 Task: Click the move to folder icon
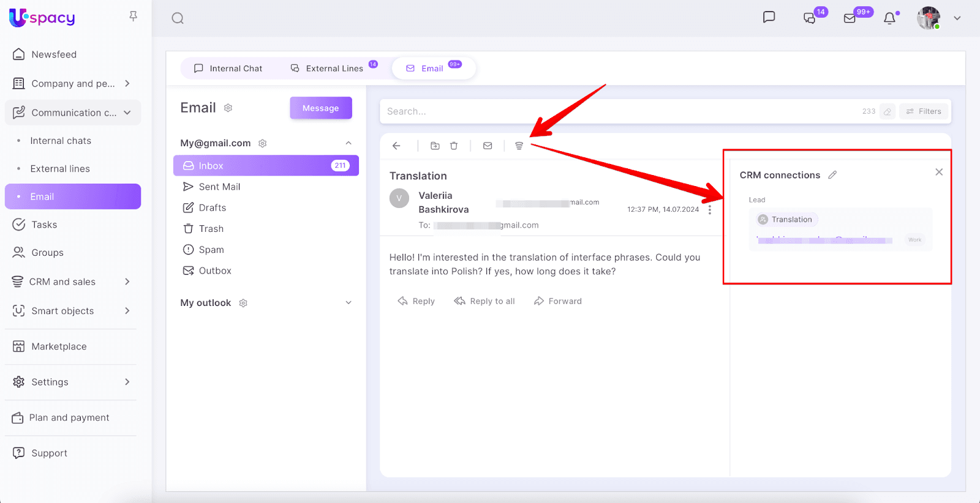coord(435,146)
